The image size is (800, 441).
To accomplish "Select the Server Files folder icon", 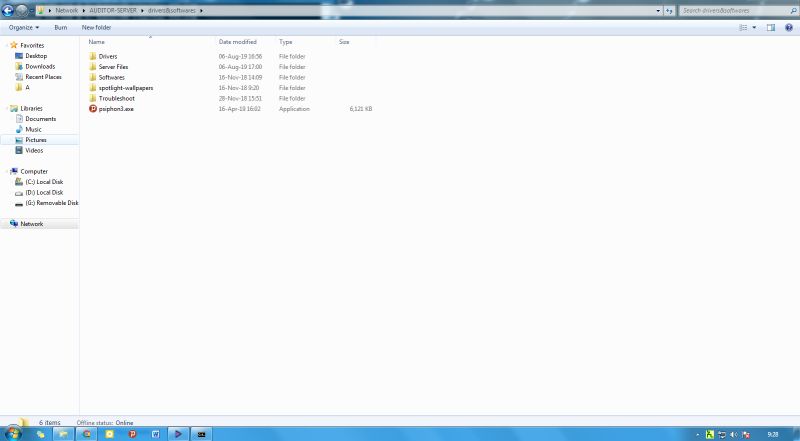I will (x=92, y=67).
